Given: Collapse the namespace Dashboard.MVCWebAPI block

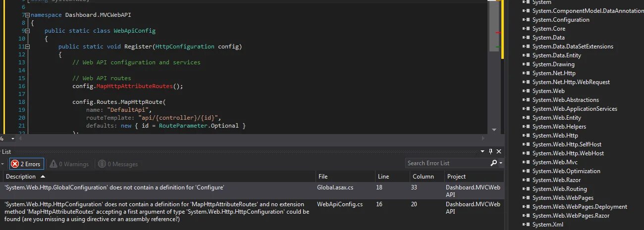Looking at the screenshot, I should [28, 15].
